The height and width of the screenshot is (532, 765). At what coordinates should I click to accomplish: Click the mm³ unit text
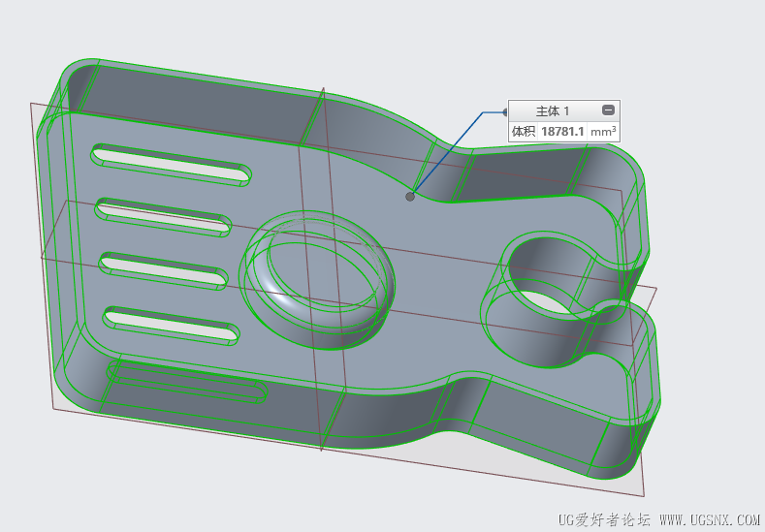(x=603, y=131)
